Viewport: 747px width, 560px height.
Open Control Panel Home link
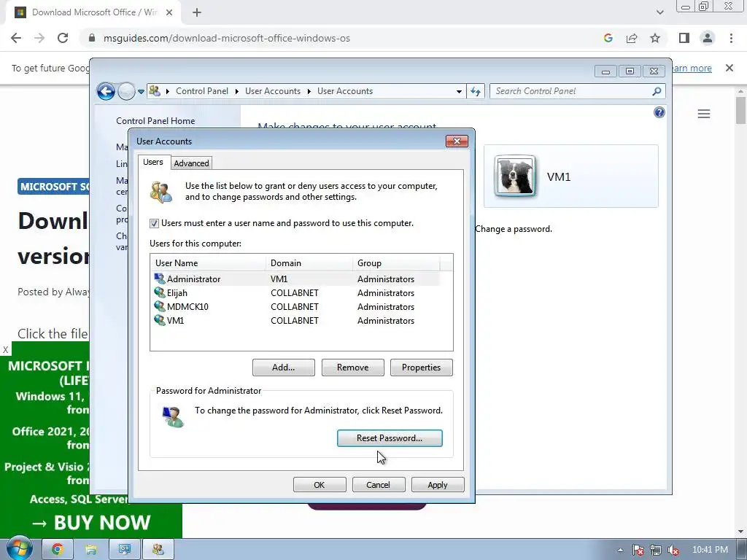(x=155, y=121)
